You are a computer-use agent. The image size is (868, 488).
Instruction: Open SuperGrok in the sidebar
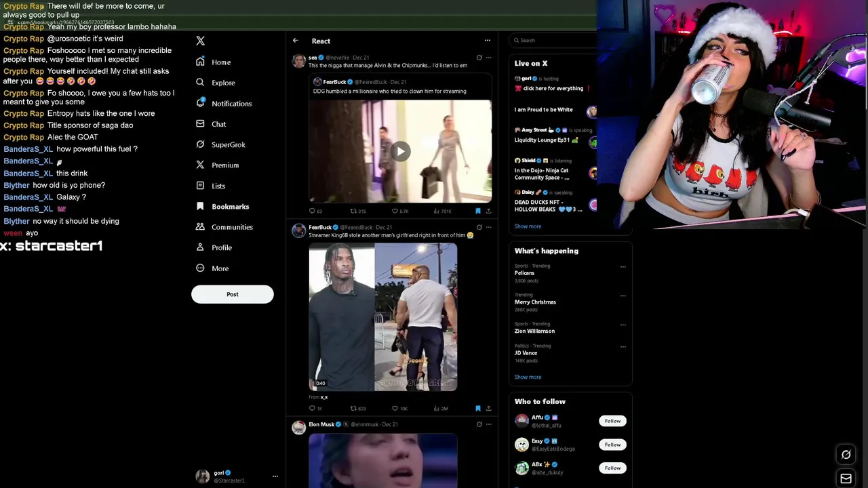point(220,144)
